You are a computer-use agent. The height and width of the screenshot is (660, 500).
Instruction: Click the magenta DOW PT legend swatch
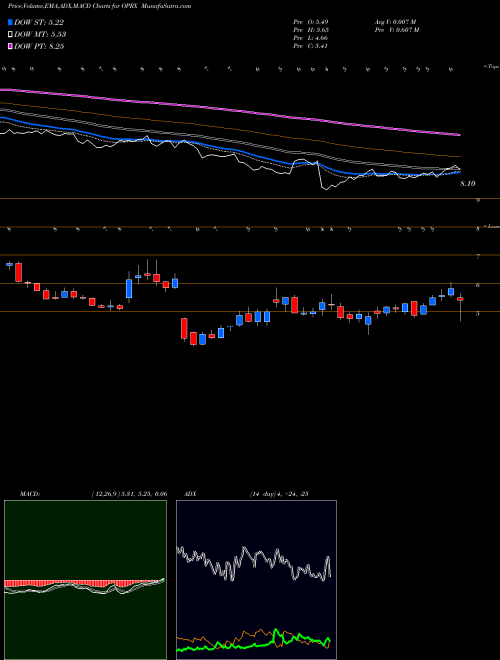coord(10,46)
